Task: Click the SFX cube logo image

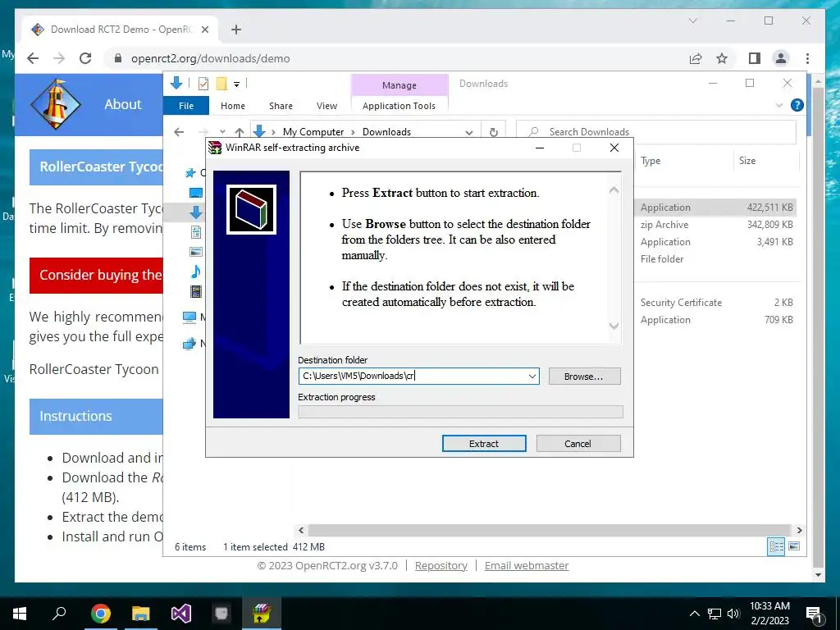Action: pos(251,209)
